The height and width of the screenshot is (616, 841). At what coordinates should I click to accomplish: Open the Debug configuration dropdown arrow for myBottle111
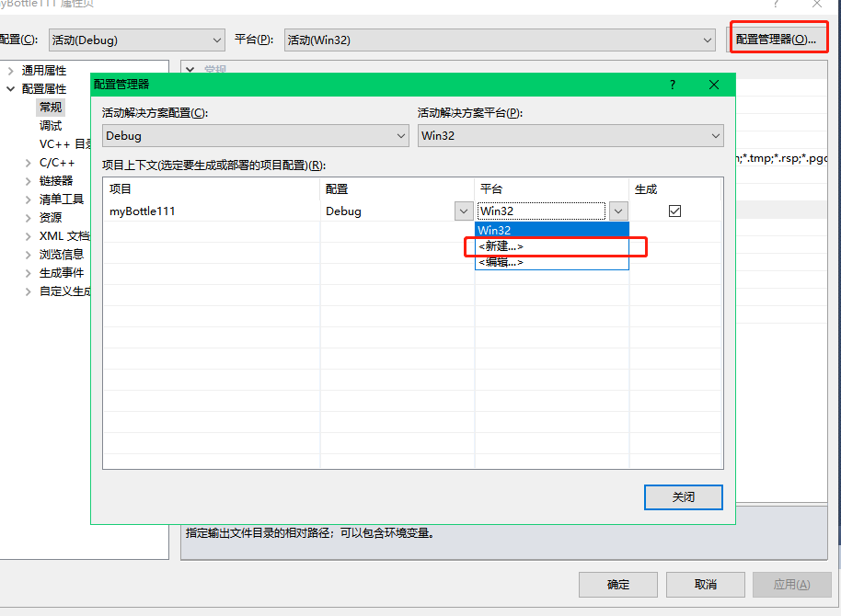[x=464, y=211]
